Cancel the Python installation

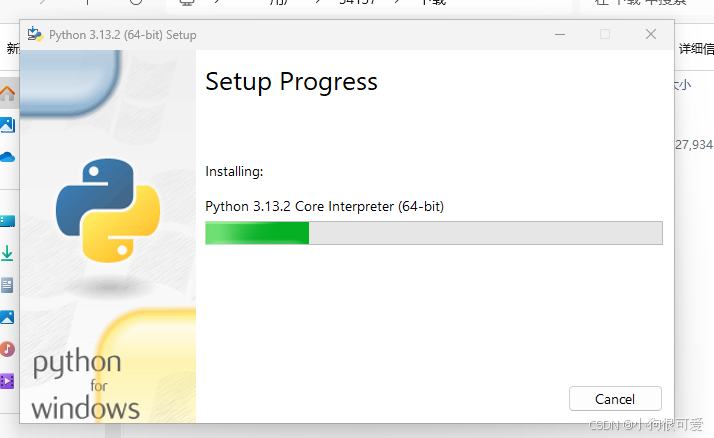coord(615,399)
